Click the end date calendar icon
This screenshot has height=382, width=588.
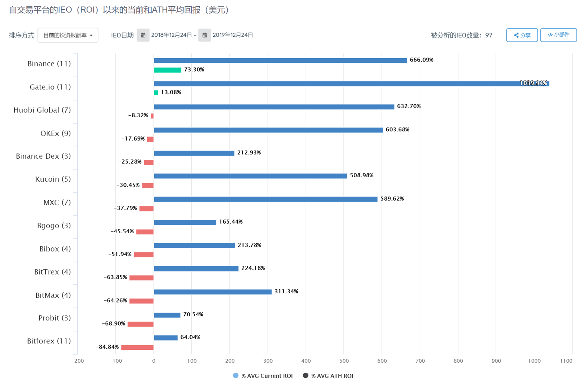(x=204, y=35)
